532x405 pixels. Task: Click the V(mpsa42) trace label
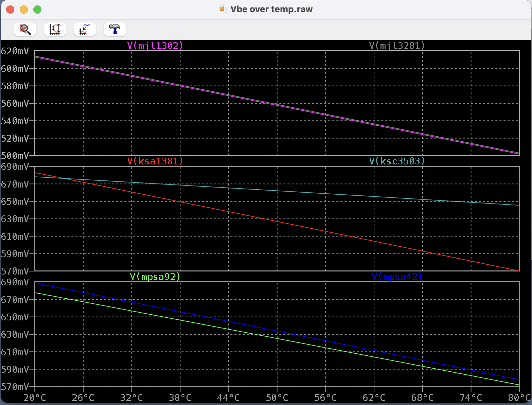coord(397,277)
